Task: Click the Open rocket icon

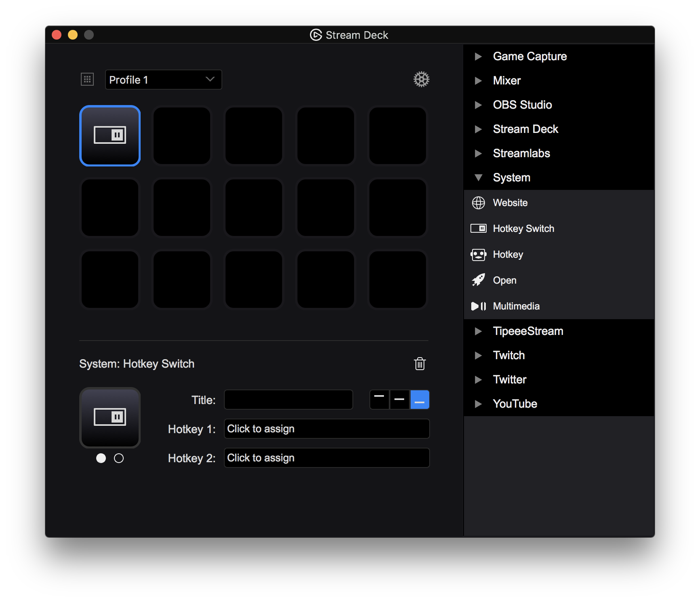Action: [478, 280]
